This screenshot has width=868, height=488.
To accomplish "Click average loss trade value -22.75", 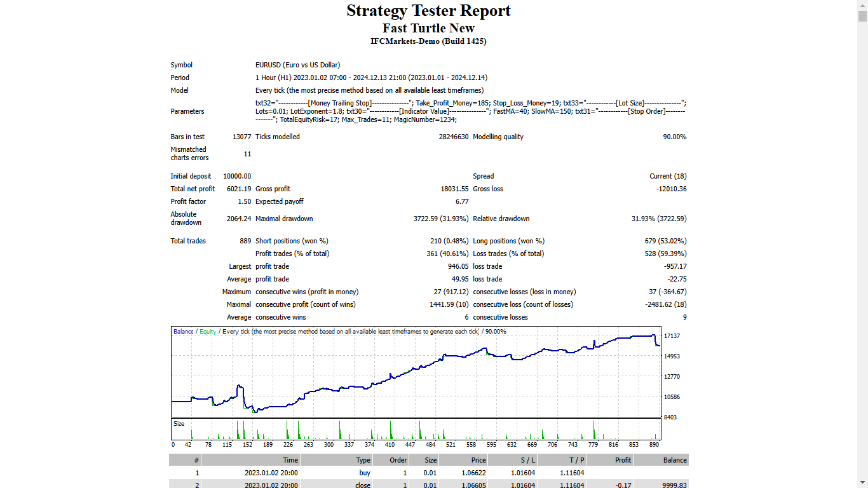I will (677, 279).
